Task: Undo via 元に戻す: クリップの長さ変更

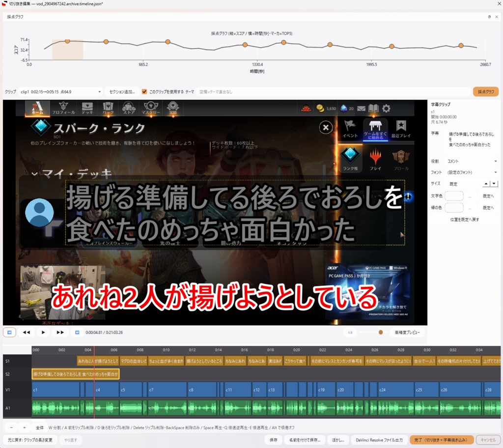Action: [x=30, y=440]
